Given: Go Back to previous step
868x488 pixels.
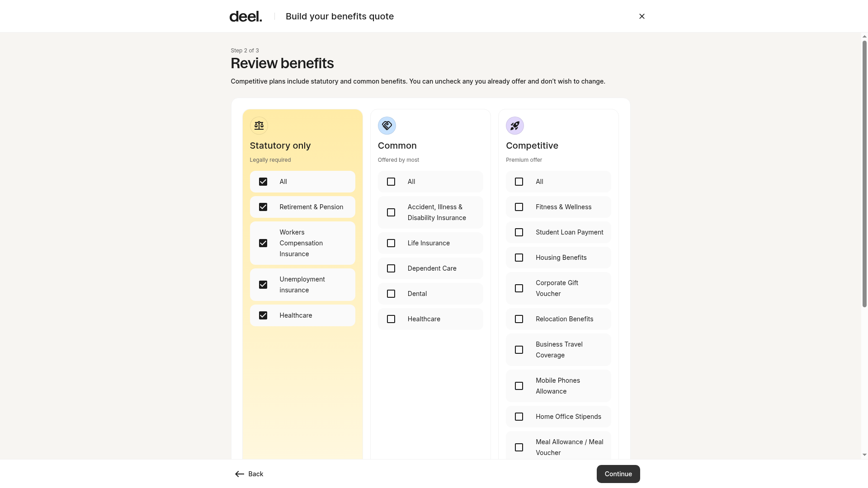Looking at the screenshot, I should coord(249,474).
